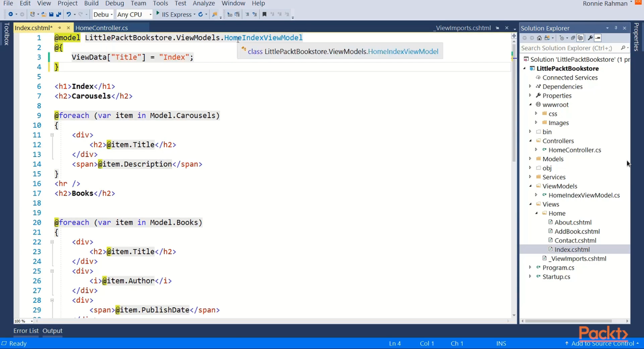Save the current file via toolbar icon

[x=51, y=14]
